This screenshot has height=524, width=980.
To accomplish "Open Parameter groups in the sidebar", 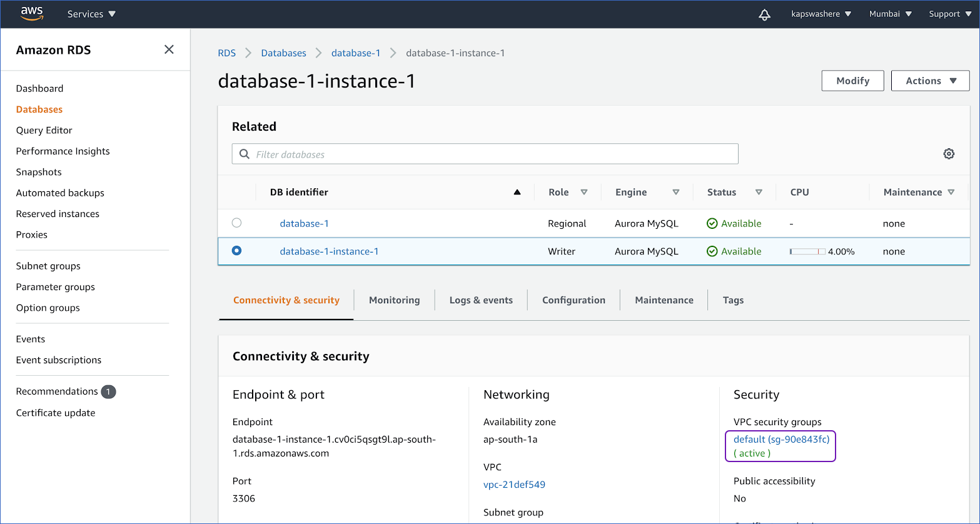I will (x=55, y=287).
